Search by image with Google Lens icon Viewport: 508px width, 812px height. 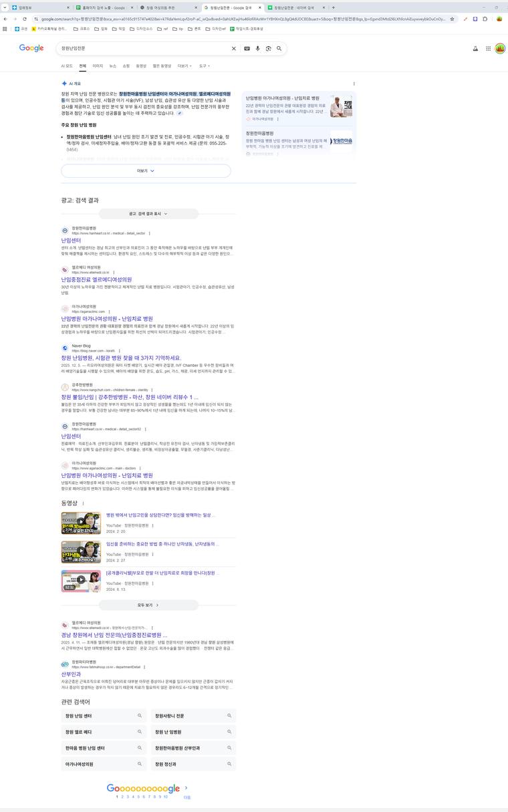tap(268, 48)
